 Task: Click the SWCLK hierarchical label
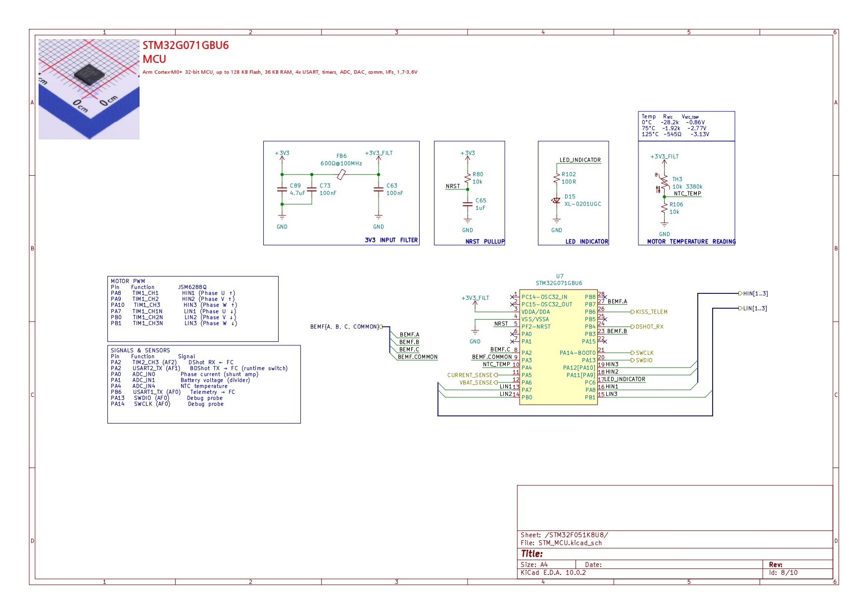tap(642, 353)
